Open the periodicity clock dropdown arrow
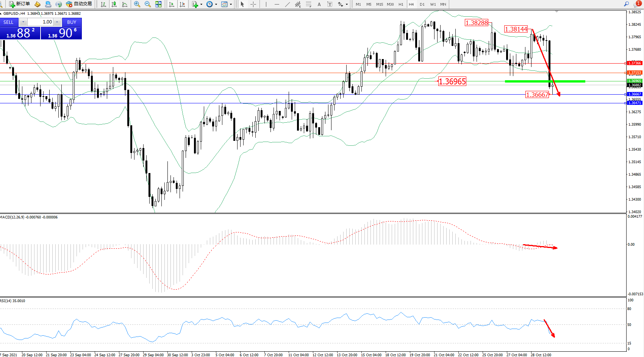Image resolution: width=644 pixels, height=357 pixels. click(x=216, y=5)
